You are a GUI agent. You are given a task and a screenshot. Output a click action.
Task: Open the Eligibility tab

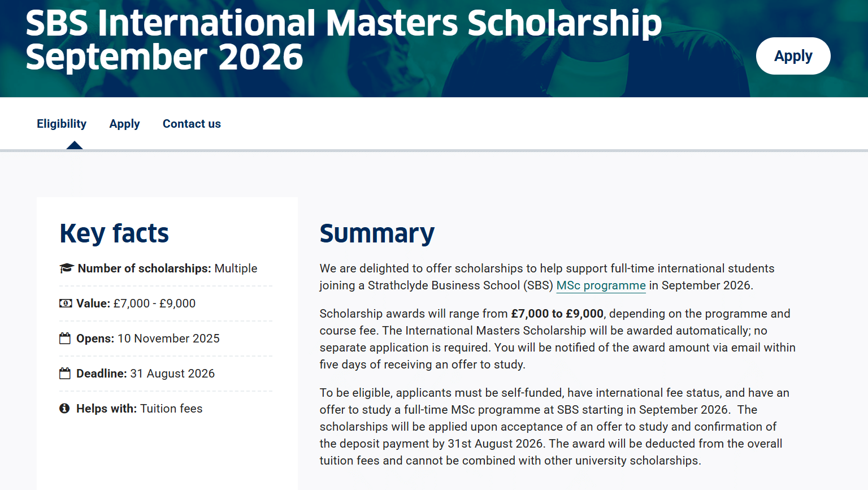62,124
